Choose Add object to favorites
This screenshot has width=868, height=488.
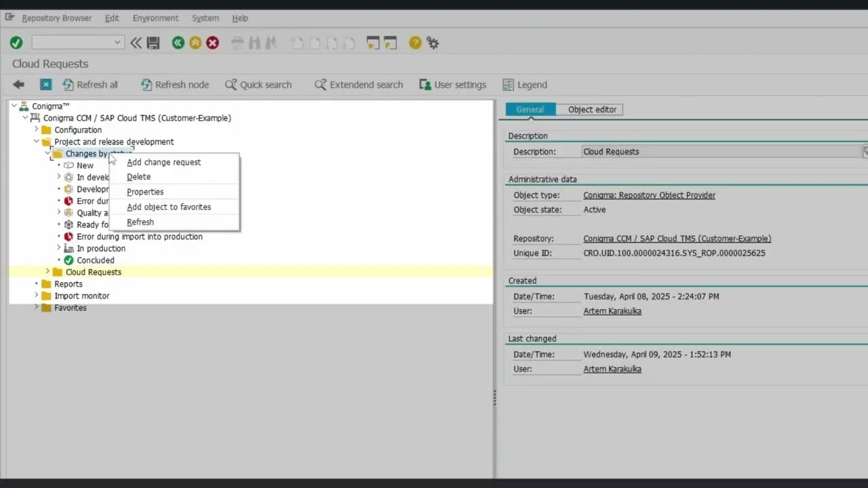pyautogui.click(x=174, y=207)
